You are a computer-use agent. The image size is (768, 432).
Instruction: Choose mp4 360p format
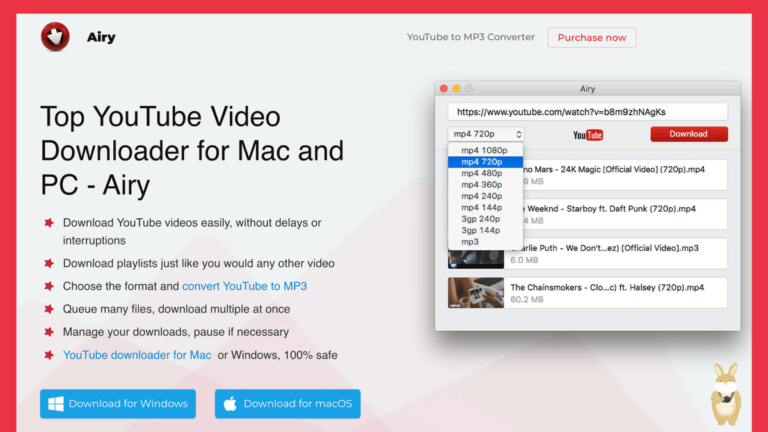485,185
